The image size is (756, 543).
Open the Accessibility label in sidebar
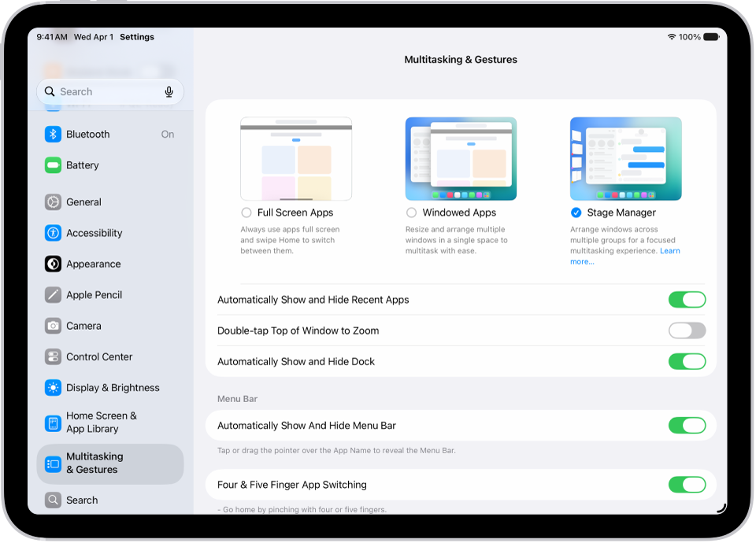click(94, 233)
